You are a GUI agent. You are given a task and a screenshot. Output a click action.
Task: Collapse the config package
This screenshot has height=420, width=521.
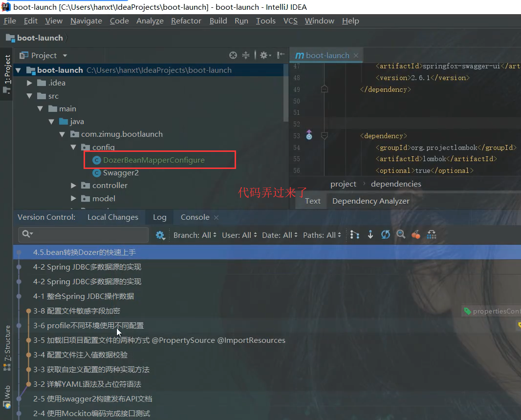pyautogui.click(x=73, y=147)
